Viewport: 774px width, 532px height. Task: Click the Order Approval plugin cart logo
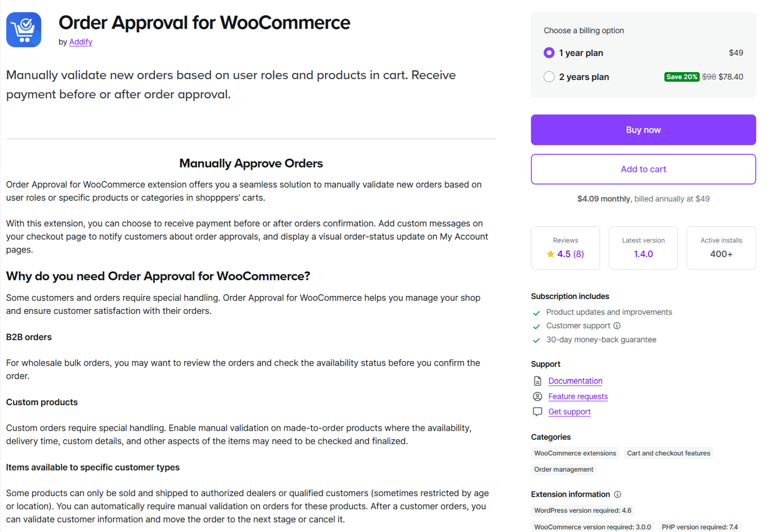(x=24, y=30)
